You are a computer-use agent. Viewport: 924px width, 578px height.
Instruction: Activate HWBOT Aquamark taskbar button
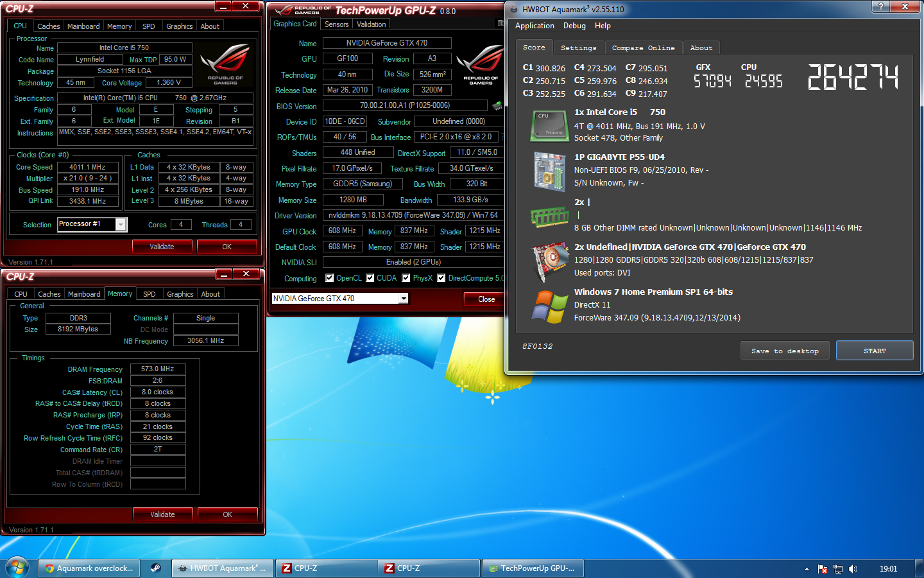coord(222,568)
